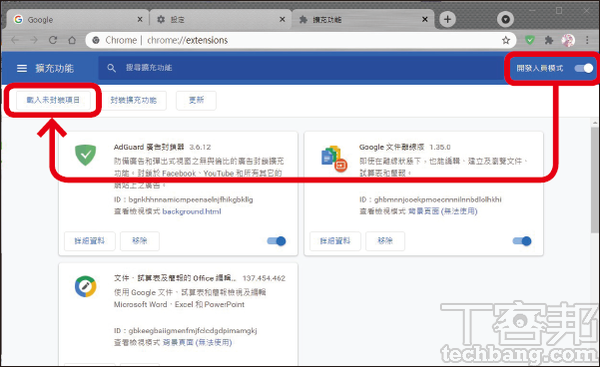Open the extensions hamburger menu
The height and width of the screenshot is (367, 600).
[22, 69]
